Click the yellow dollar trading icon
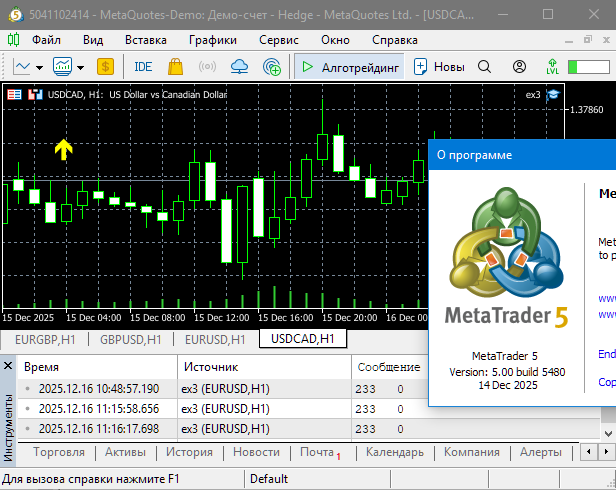This screenshot has width=616, height=490. coord(105,67)
